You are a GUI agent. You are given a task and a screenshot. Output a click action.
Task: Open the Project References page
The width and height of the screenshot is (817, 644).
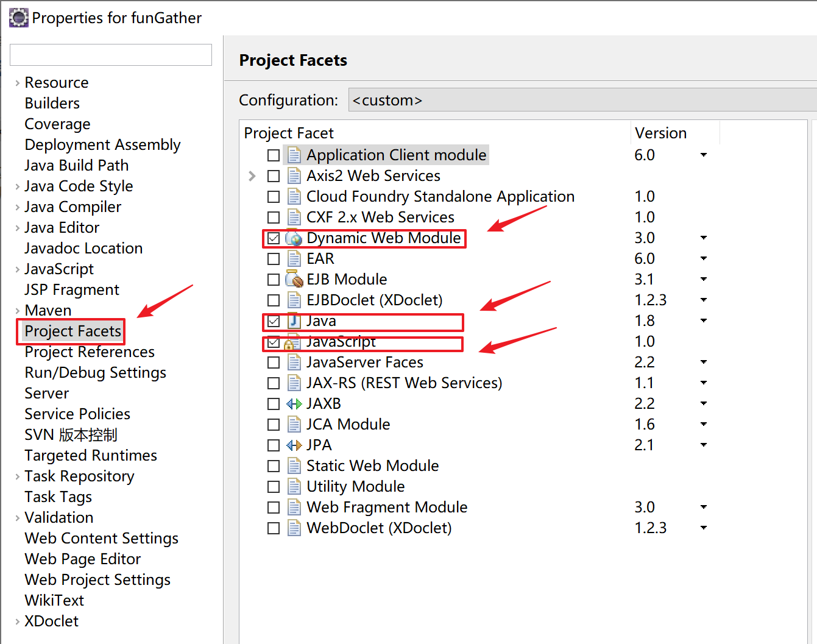[x=90, y=352]
